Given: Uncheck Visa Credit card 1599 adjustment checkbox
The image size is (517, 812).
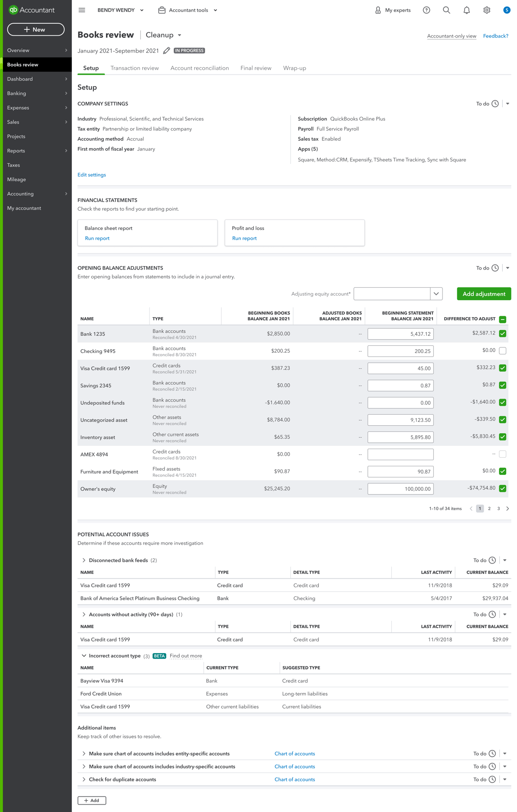Looking at the screenshot, I should 503,368.
